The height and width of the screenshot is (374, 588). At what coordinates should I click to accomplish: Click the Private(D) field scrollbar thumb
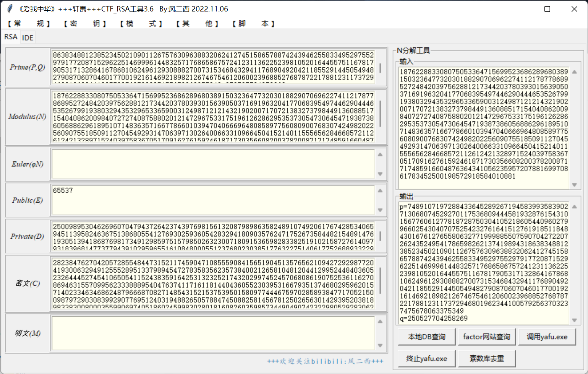tap(380, 236)
